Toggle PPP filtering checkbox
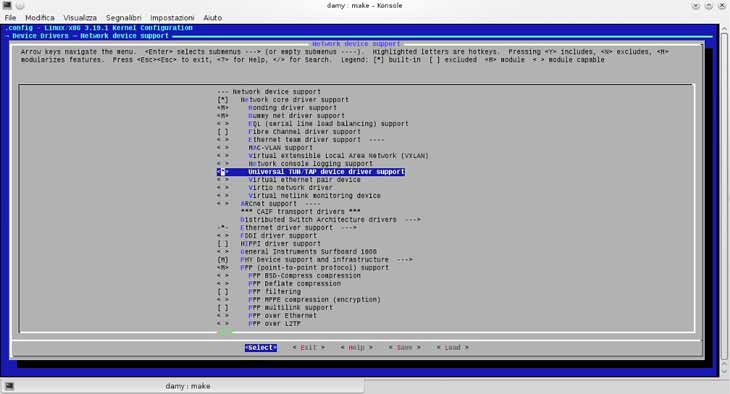Screen dimensions: 730x394 click(x=223, y=292)
